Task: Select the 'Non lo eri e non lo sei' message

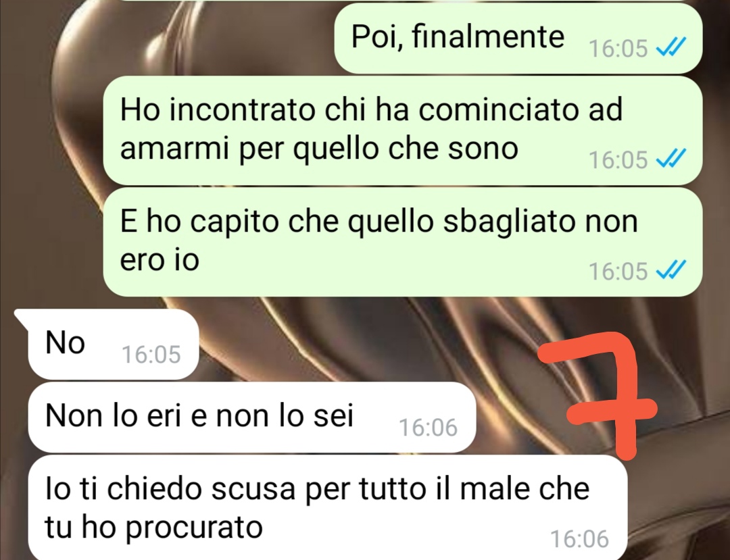Action: (252, 417)
